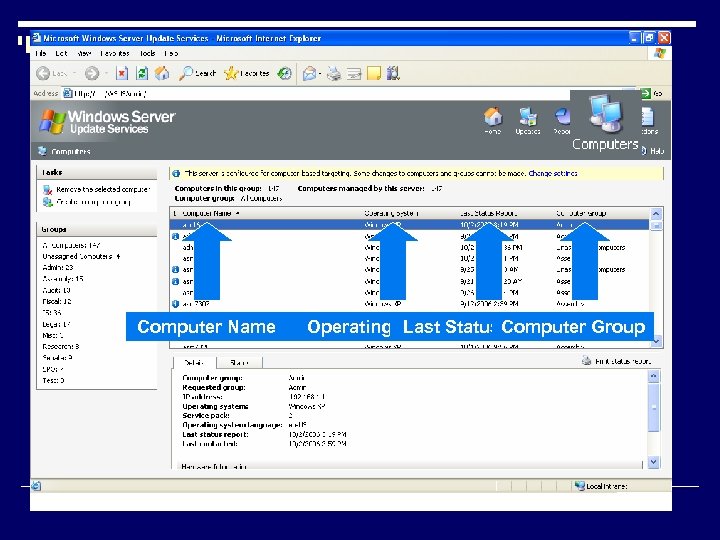Open the Forward button history dropdown arrow
This screenshot has width=720, height=540.
pos(106,73)
